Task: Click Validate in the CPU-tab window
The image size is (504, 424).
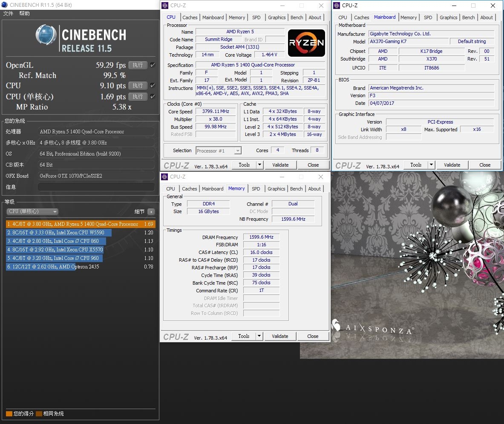Action: 280,165
